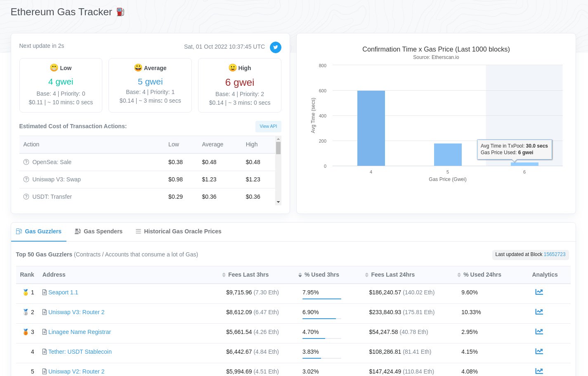Click the $0.29 USDT low cost

[175, 197]
